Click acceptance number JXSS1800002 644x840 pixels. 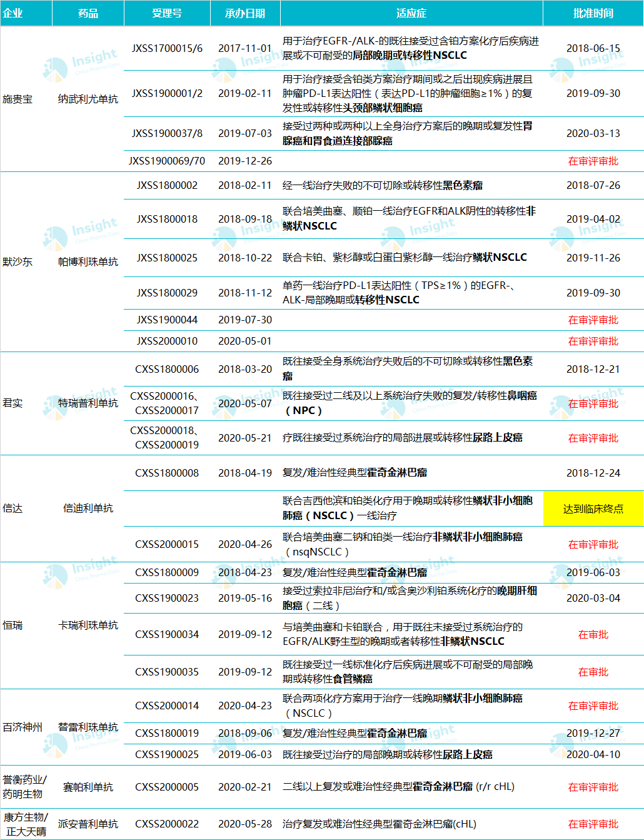click(167, 185)
